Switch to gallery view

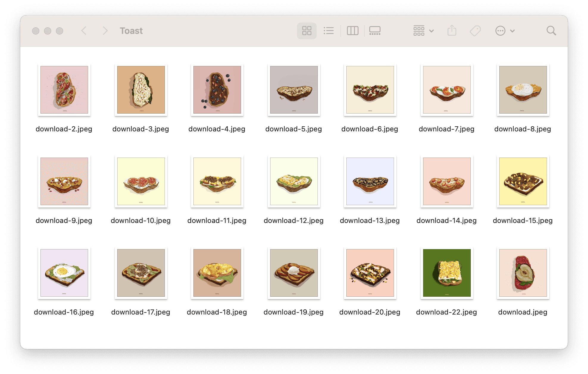(x=375, y=31)
